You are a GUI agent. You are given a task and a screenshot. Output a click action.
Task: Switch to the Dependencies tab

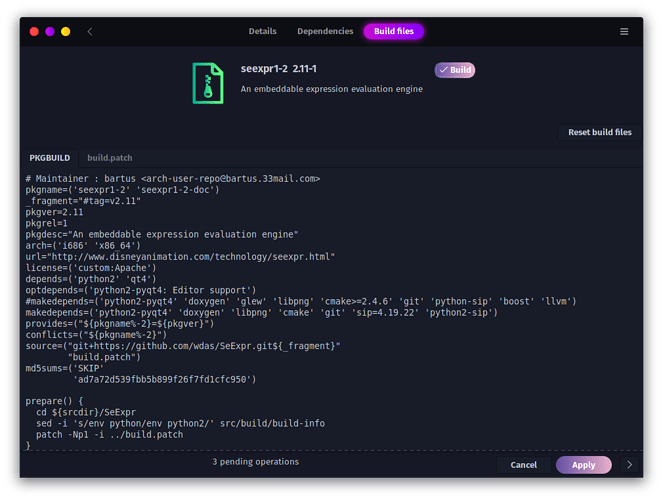coord(325,31)
